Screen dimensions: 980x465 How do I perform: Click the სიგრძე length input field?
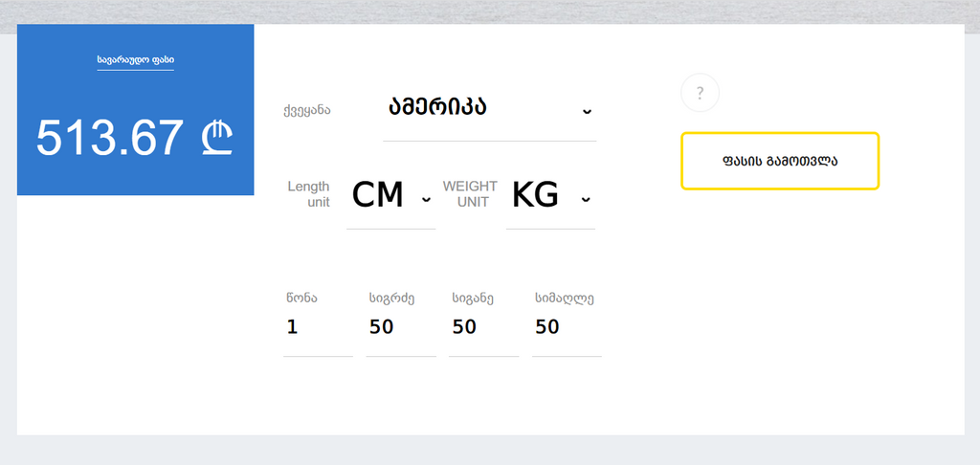click(x=401, y=327)
